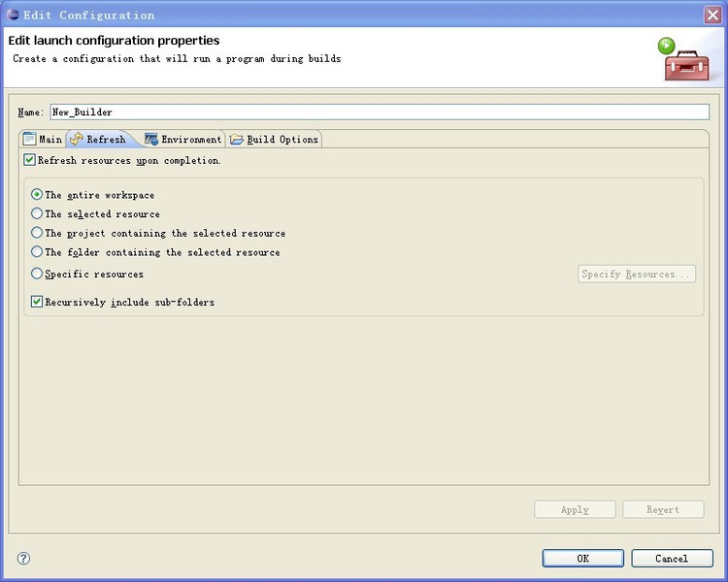Image resolution: width=728 pixels, height=582 pixels.
Task: Click the Revert button
Action: (663, 509)
